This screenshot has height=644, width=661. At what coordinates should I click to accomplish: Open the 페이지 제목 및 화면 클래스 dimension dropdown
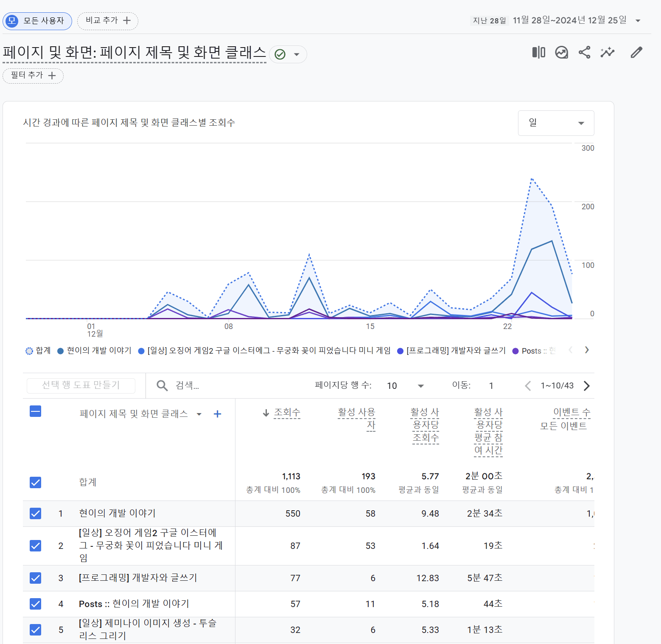click(x=199, y=414)
